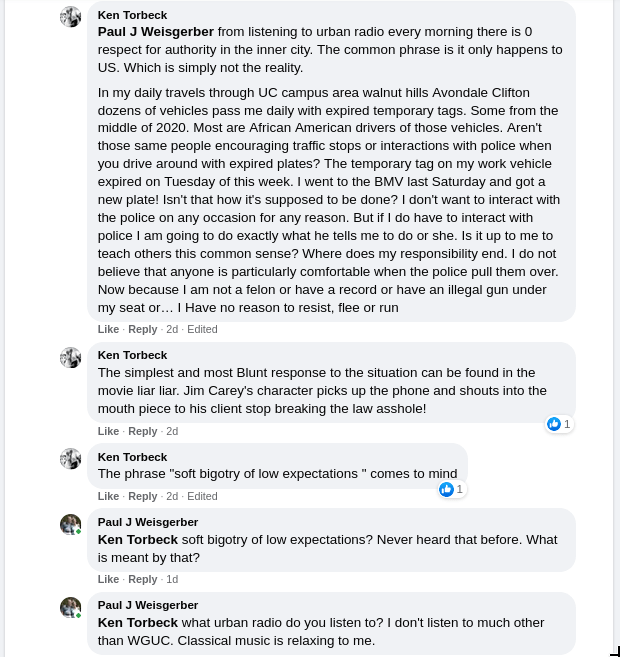Viewport: 620px width, 657px height.
Task: Click Ken Torbeck's avatar on the Liar Liar comment
Action: point(70,357)
